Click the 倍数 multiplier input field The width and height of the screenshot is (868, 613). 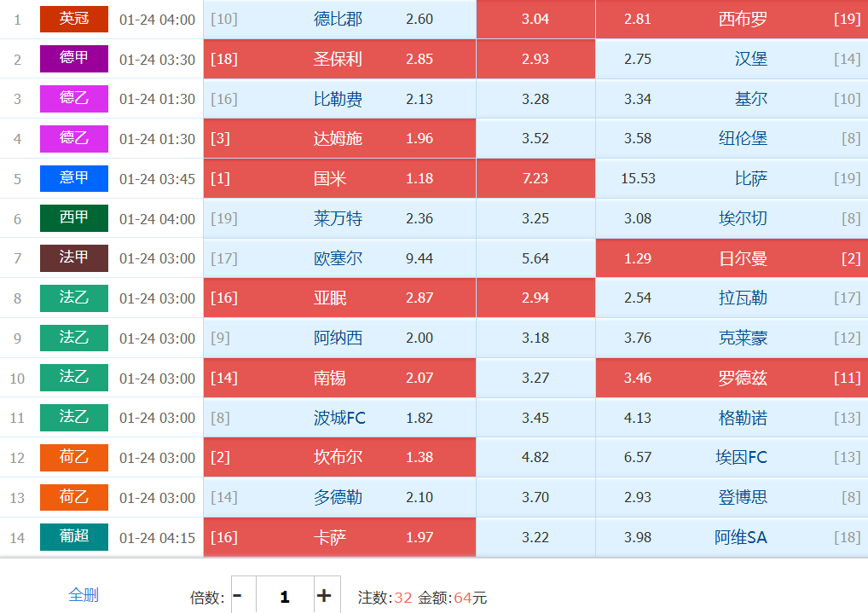285,596
